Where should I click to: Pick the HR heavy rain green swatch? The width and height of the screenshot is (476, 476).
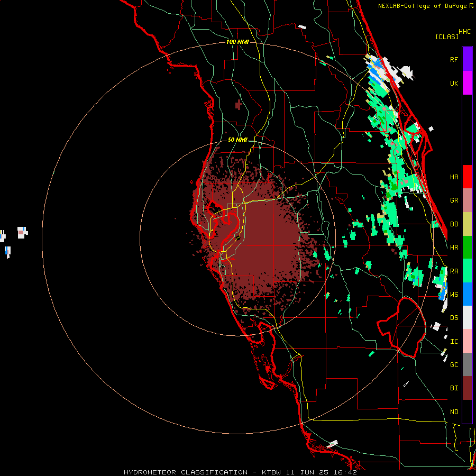pos(467,248)
